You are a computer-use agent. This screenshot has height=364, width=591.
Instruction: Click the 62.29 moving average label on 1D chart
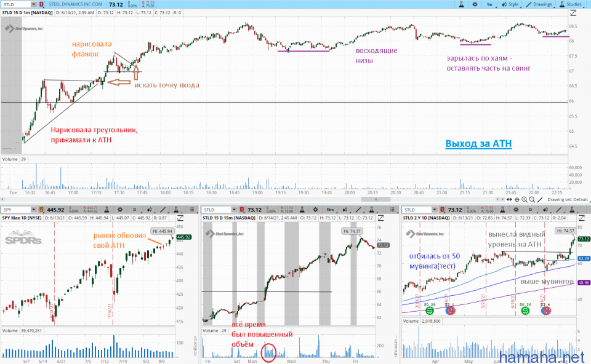click(x=584, y=259)
